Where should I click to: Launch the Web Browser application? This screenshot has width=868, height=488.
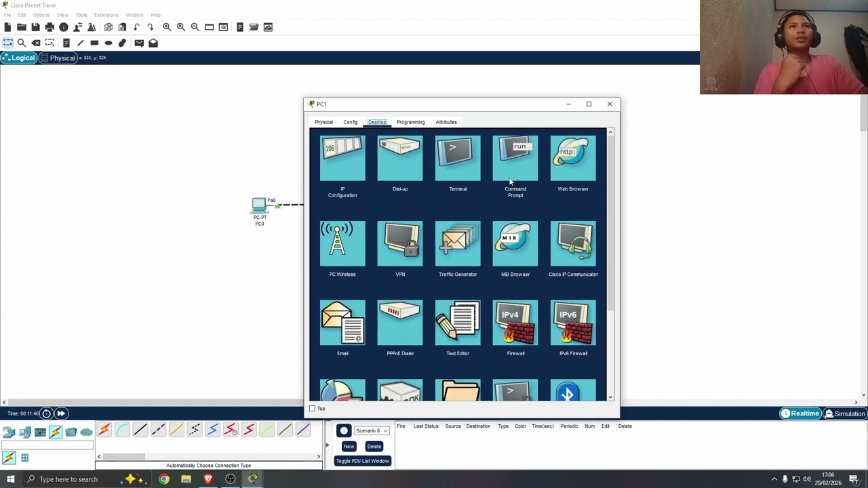[573, 159]
